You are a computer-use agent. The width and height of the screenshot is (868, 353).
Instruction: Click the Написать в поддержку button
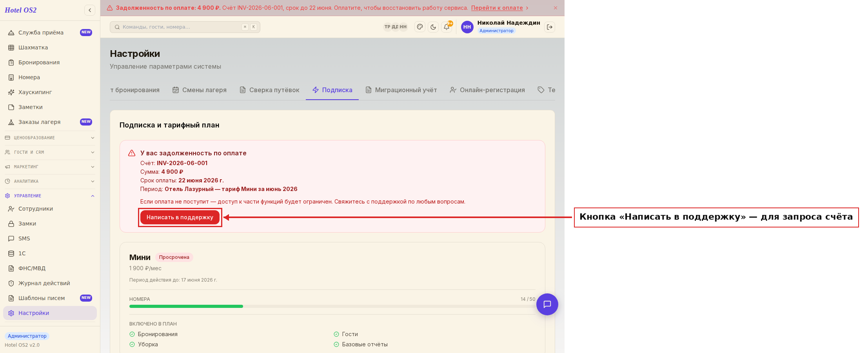180,217
